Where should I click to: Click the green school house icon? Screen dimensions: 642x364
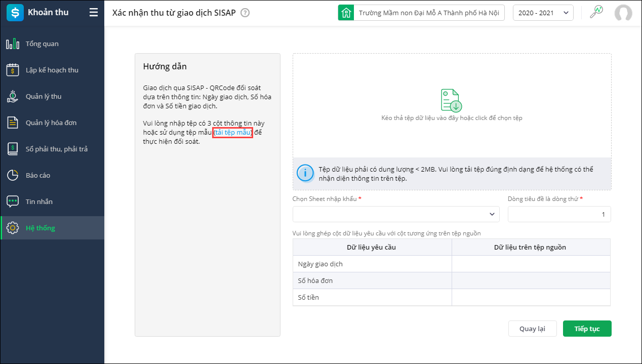346,13
